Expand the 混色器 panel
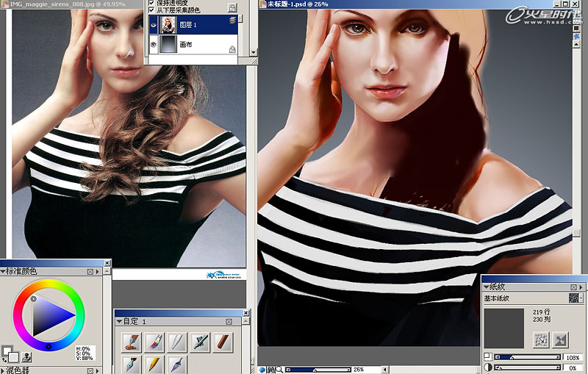The image size is (588, 374). tap(3, 370)
